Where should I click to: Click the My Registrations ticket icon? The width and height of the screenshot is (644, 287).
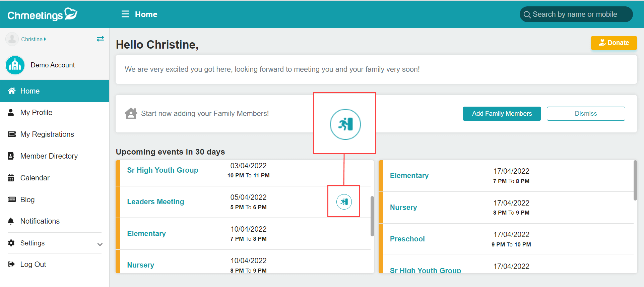pos(12,134)
